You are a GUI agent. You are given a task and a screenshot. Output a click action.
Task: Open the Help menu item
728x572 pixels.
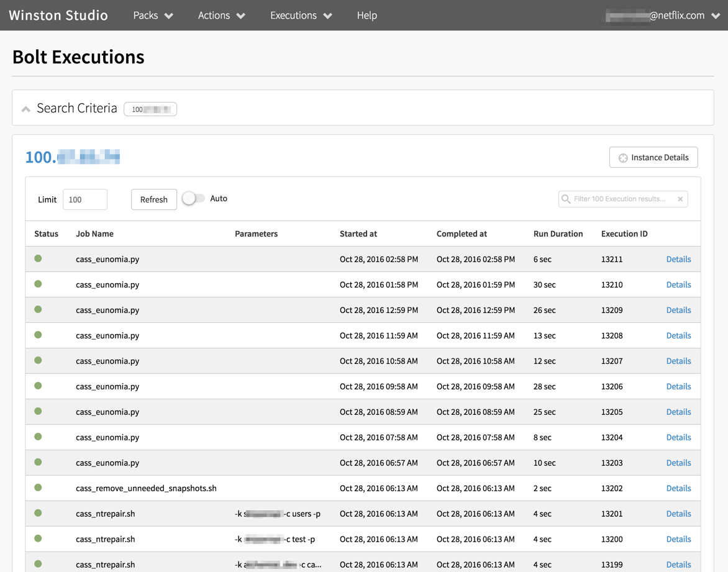pyautogui.click(x=366, y=16)
